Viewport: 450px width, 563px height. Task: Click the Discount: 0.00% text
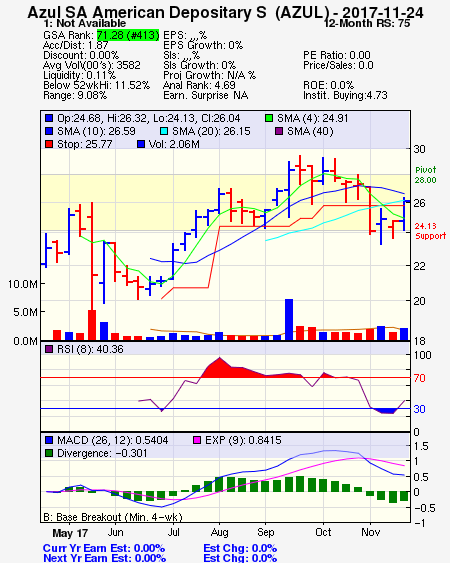81,55
